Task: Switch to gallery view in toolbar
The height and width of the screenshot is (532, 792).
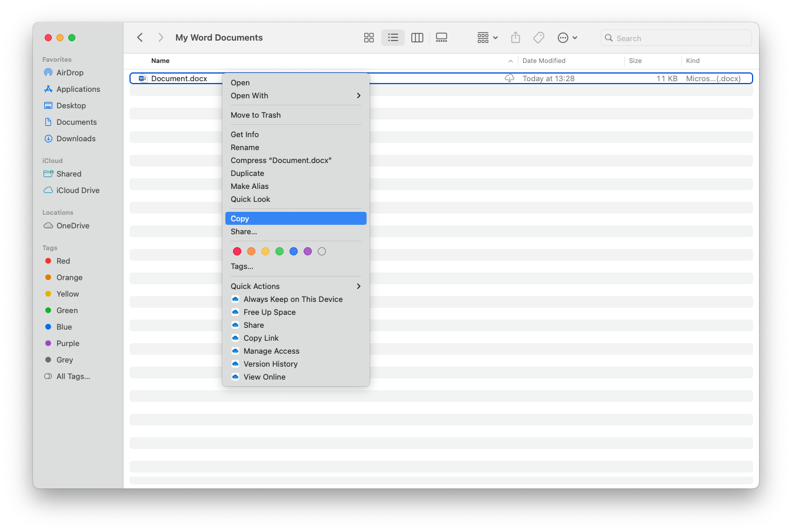Action: (x=441, y=38)
